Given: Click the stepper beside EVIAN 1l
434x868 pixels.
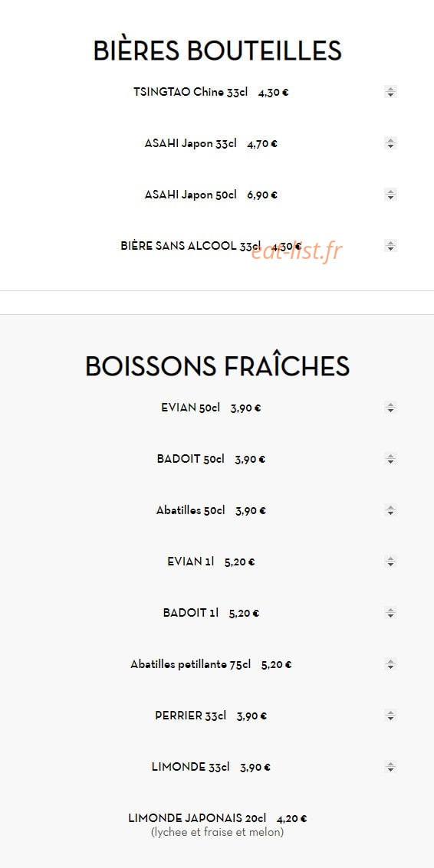Looking at the screenshot, I should (391, 562).
